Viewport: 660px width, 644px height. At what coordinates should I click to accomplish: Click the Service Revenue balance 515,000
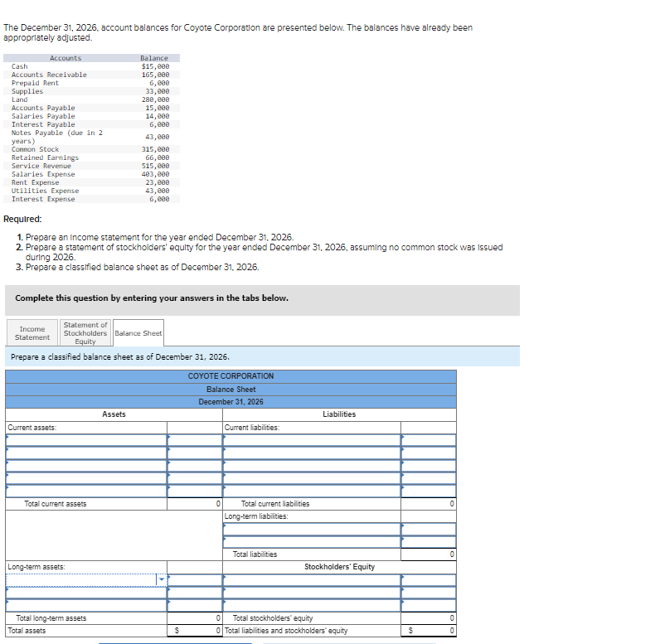155,166
